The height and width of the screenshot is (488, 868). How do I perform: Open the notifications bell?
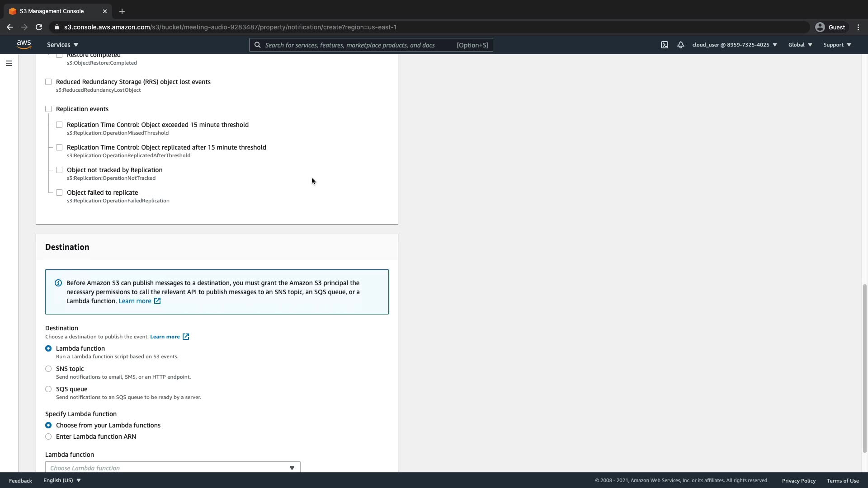(x=680, y=45)
